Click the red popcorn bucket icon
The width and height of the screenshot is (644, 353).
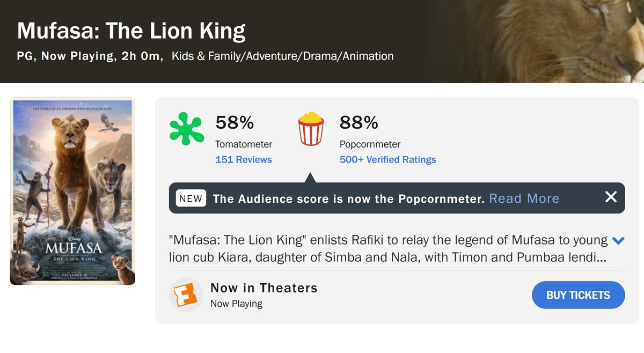click(x=311, y=129)
